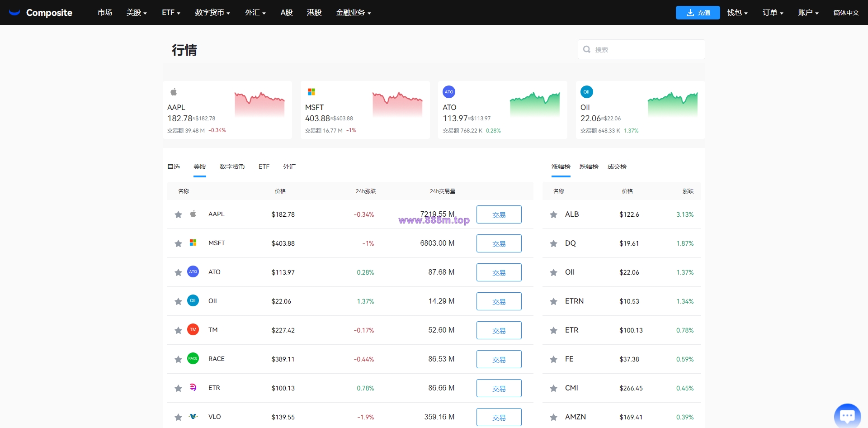Image resolution: width=868 pixels, height=428 pixels.
Task: Toggle favorite star for DQ
Action: pyautogui.click(x=553, y=243)
